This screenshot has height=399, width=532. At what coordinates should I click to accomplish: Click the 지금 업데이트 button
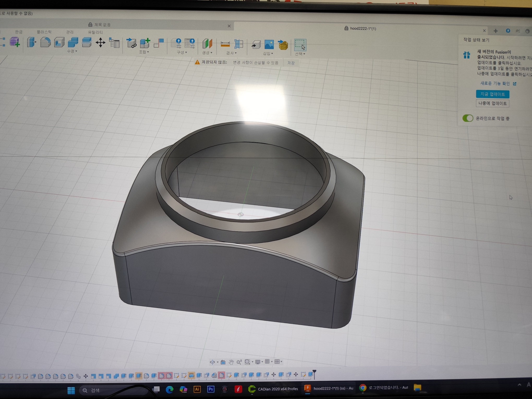pyautogui.click(x=492, y=94)
